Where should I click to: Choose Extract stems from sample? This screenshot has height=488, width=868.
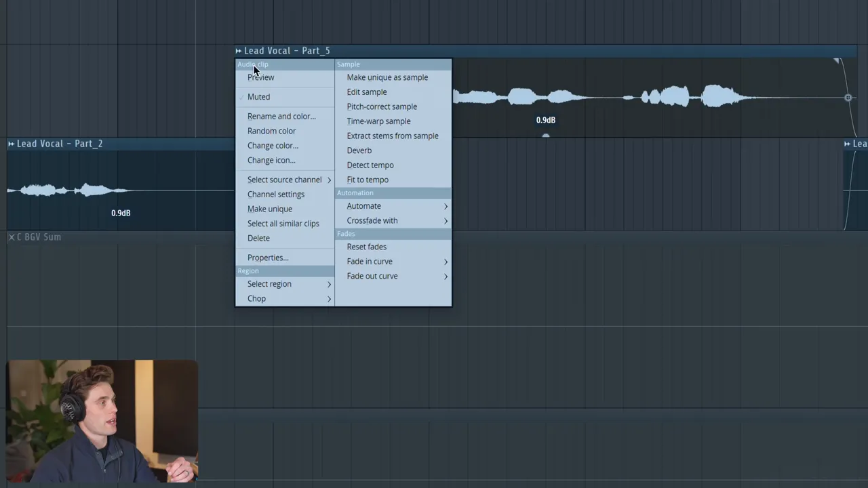(393, 136)
